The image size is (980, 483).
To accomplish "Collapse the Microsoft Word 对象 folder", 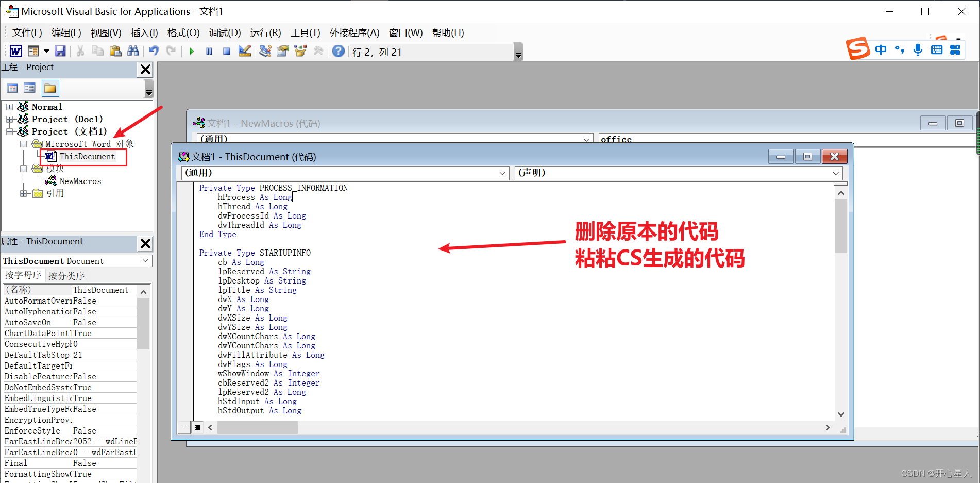I will tap(24, 144).
